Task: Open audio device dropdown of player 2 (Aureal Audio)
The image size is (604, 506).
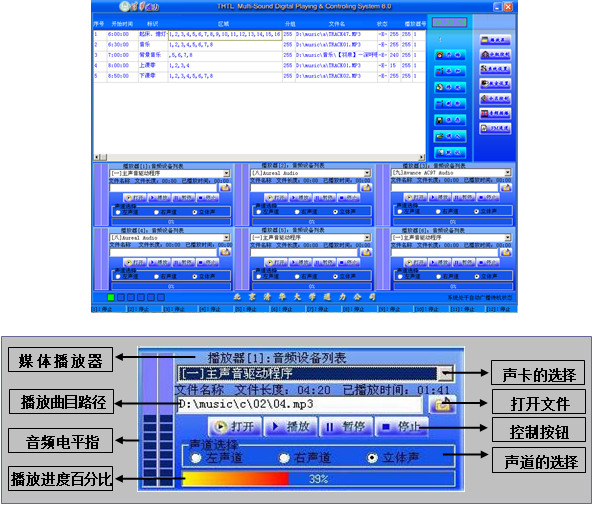Action: [366, 172]
